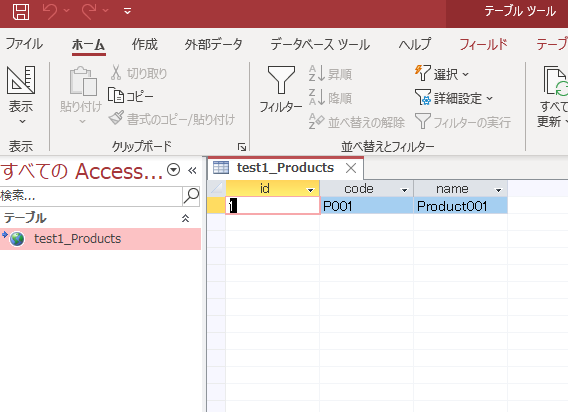This screenshot has height=412, width=568.
Task: Click 並べ替えの解除 button
Action: tap(356, 122)
